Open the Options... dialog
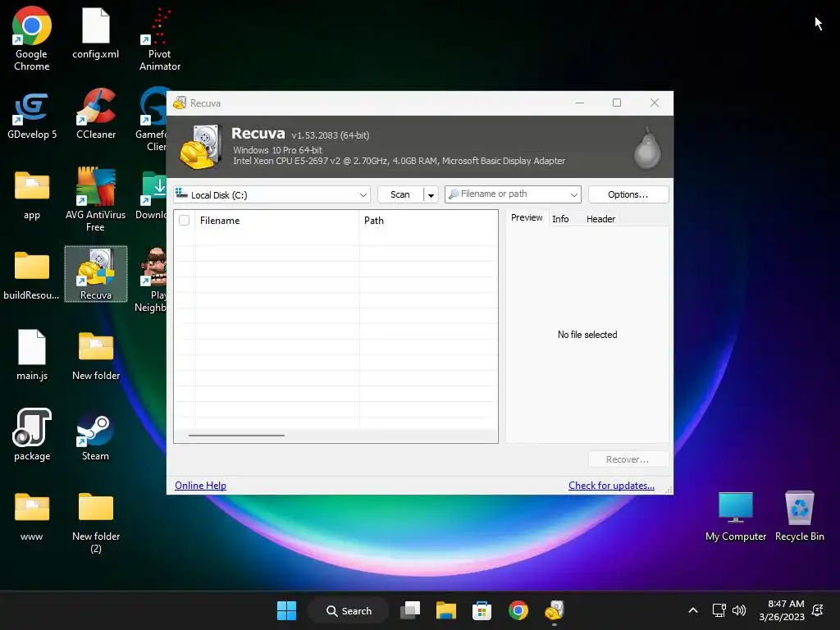The width and height of the screenshot is (840, 630). 628,194
